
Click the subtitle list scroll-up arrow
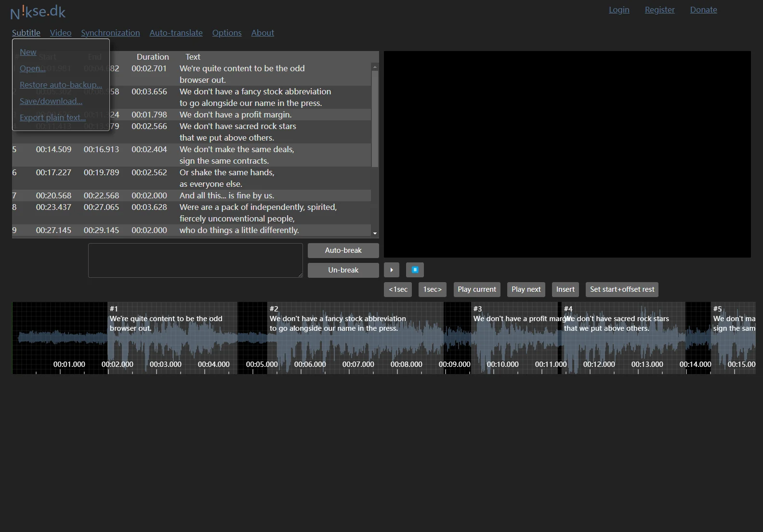(x=375, y=66)
